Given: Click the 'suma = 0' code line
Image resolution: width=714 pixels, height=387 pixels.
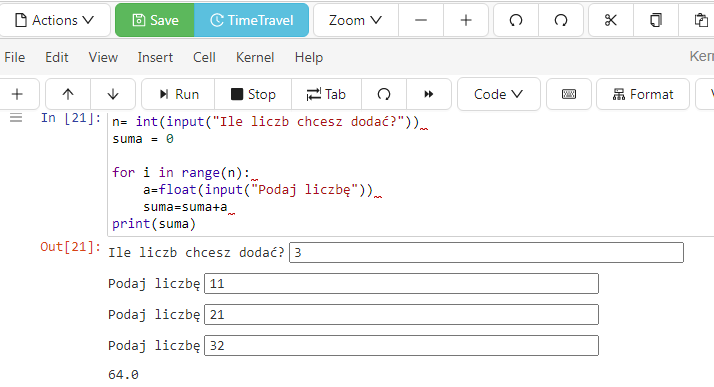Looking at the screenshot, I should click(143, 139).
